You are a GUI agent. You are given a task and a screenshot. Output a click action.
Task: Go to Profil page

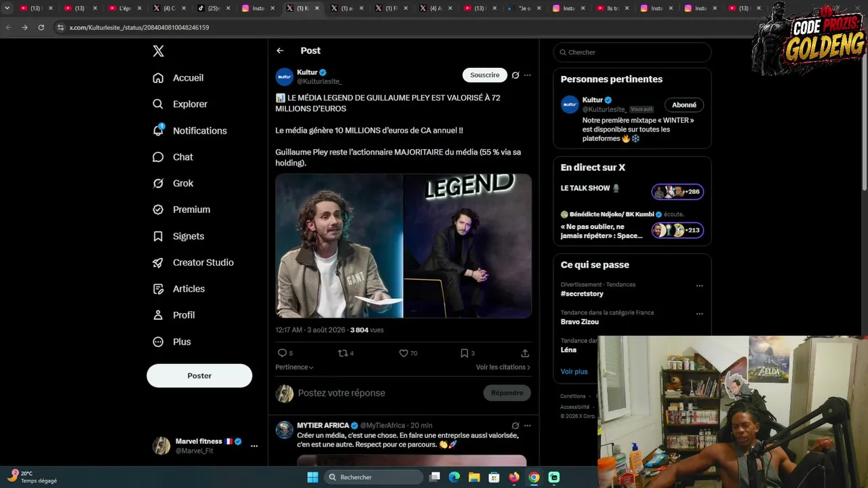tap(174, 315)
